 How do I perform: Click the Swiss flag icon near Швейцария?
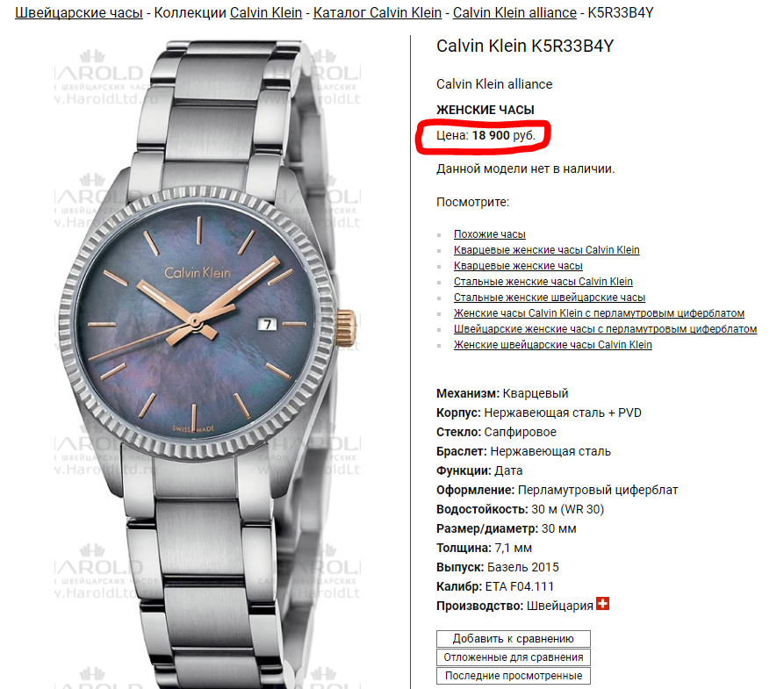[602, 604]
